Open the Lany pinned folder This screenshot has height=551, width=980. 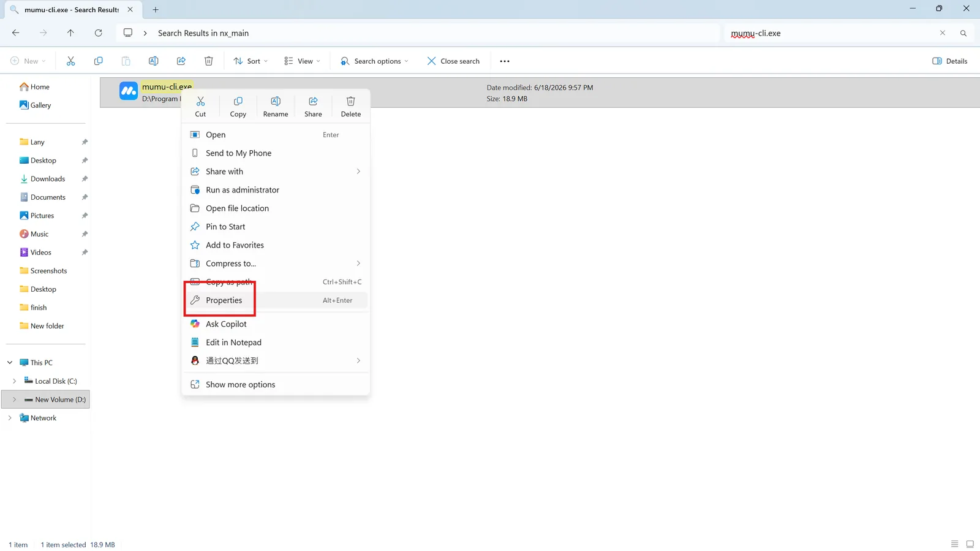tap(32, 142)
